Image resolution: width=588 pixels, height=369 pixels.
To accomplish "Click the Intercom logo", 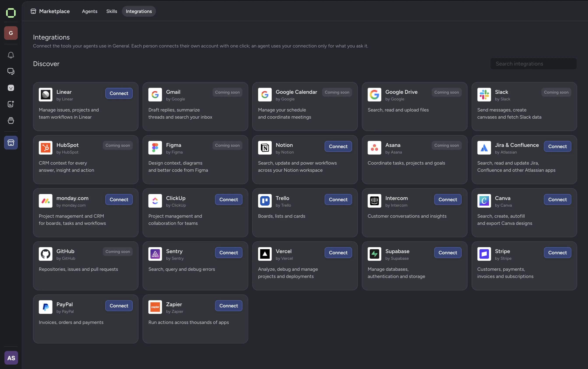I will click(x=374, y=201).
